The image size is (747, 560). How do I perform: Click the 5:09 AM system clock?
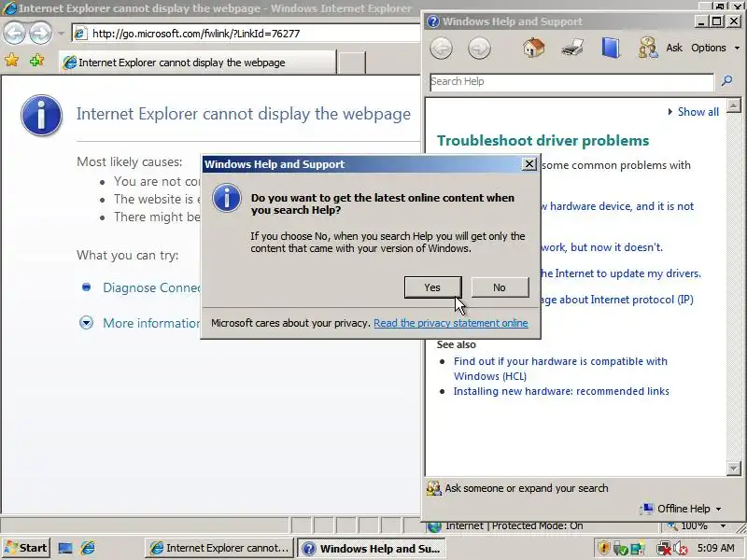click(x=716, y=548)
